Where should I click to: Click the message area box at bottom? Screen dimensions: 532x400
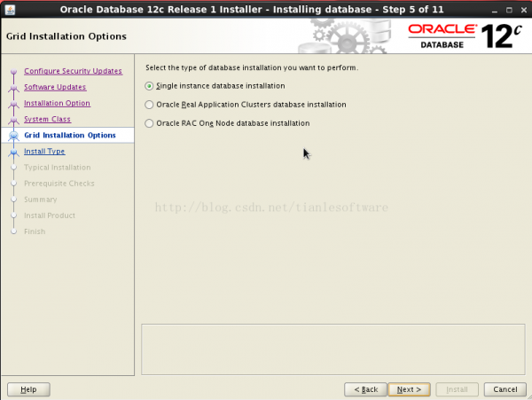click(333, 349)
